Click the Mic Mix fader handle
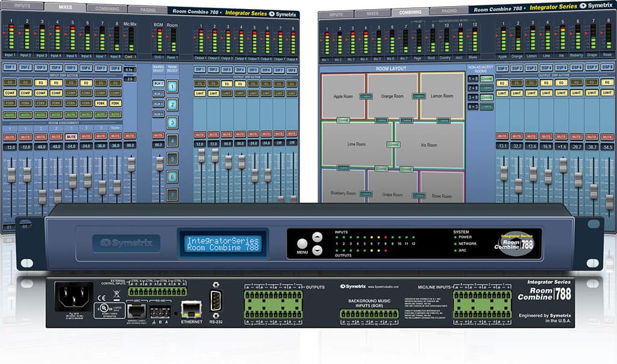Image resolution: width=617 pixels, height=364 pixels. [131, 165]
